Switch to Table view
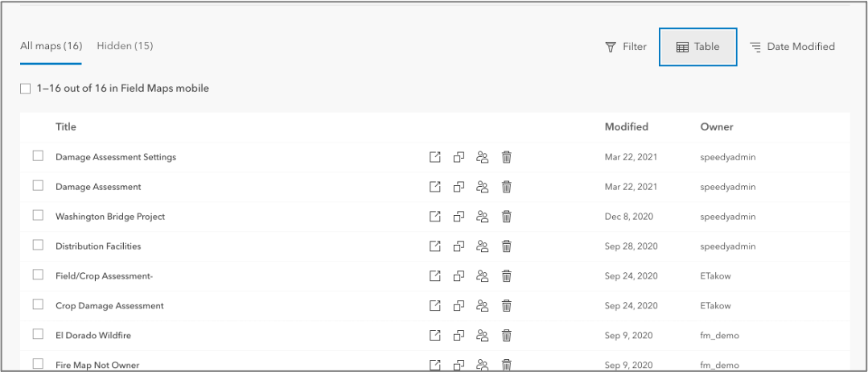868x372 pixels. [697, 47]
